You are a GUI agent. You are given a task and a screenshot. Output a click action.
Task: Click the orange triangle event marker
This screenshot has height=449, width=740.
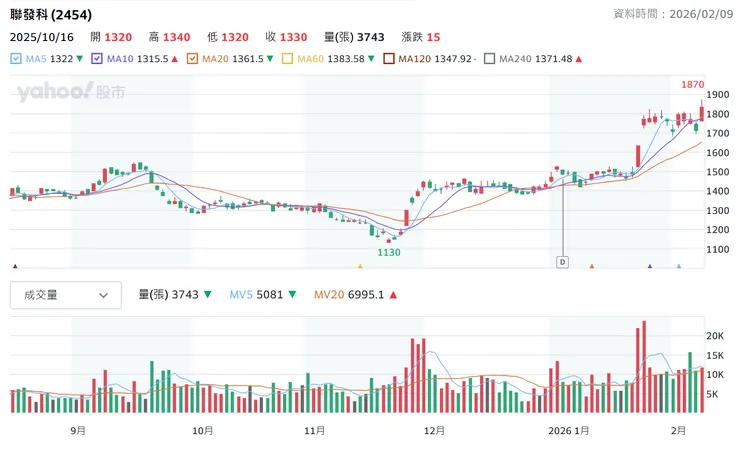pyautogui.click(x=591, y=266)
